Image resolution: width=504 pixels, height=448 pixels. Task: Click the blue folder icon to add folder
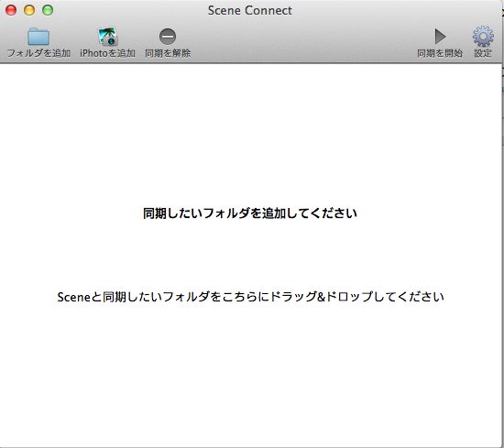pos(38,37)
